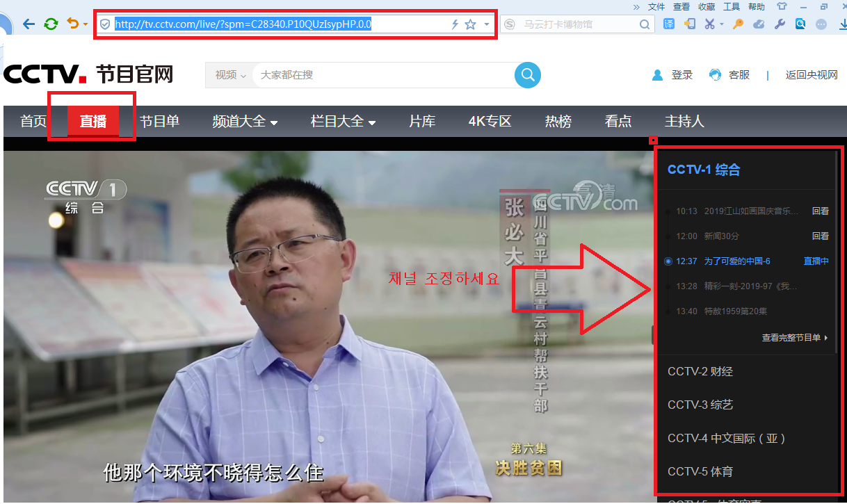Select the CCTV-1 综合 channel heading
847x504 pixels.
tap(704, 170)
